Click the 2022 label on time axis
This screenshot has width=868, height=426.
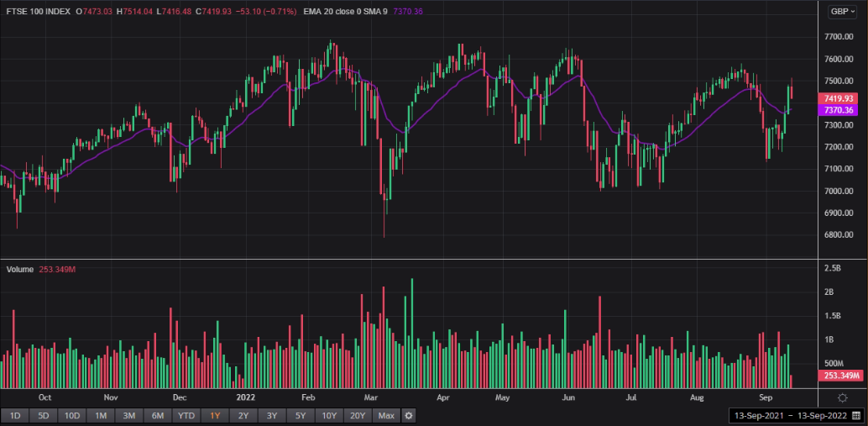pos(245,397)
